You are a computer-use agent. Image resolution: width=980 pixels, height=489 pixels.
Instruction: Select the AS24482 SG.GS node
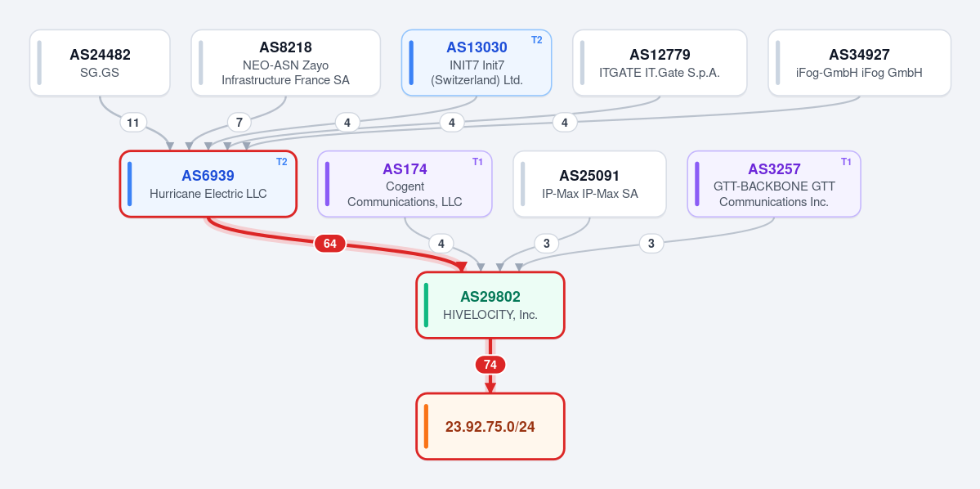(x=100, y=63)
